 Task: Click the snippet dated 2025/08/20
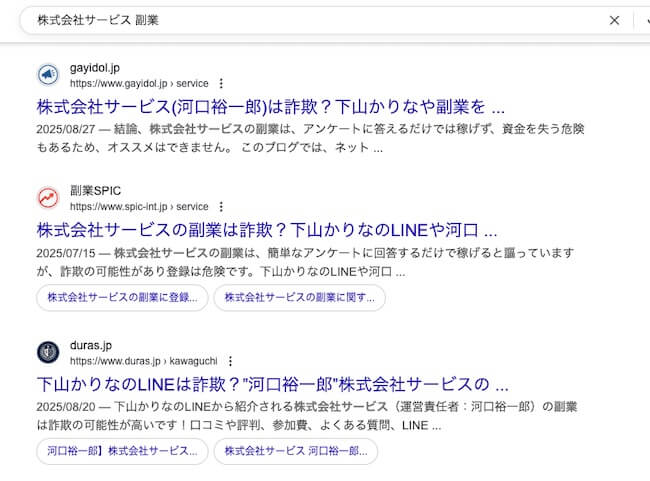[307, 416]
